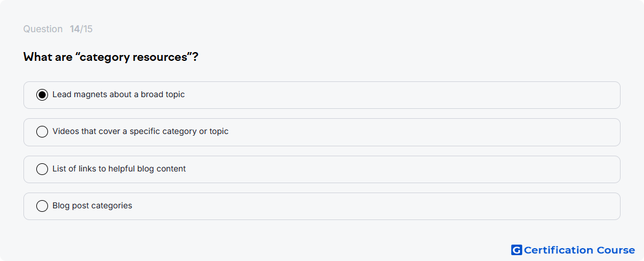Screen dimensions: 644x261
Task: Click the text 'Lead magnets about a broad topic'
Action: click(x=119, y=95)
